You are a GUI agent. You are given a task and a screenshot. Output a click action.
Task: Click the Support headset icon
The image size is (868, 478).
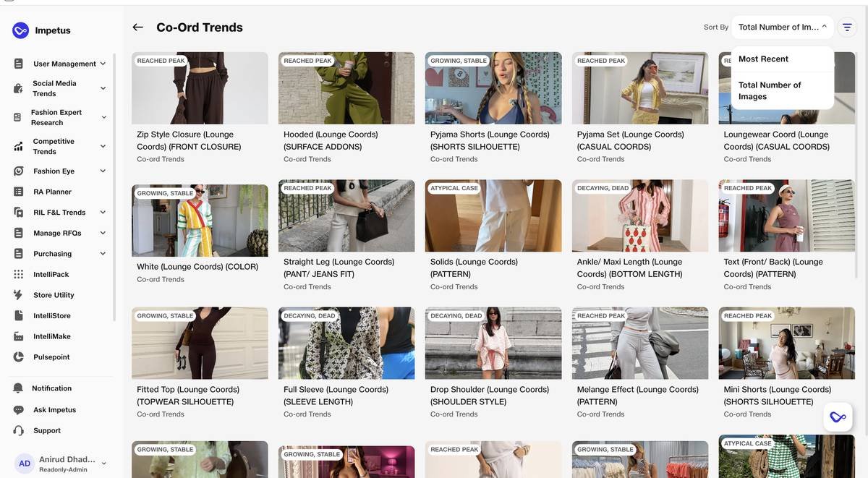pyautogui.click(x=18, y=430)
